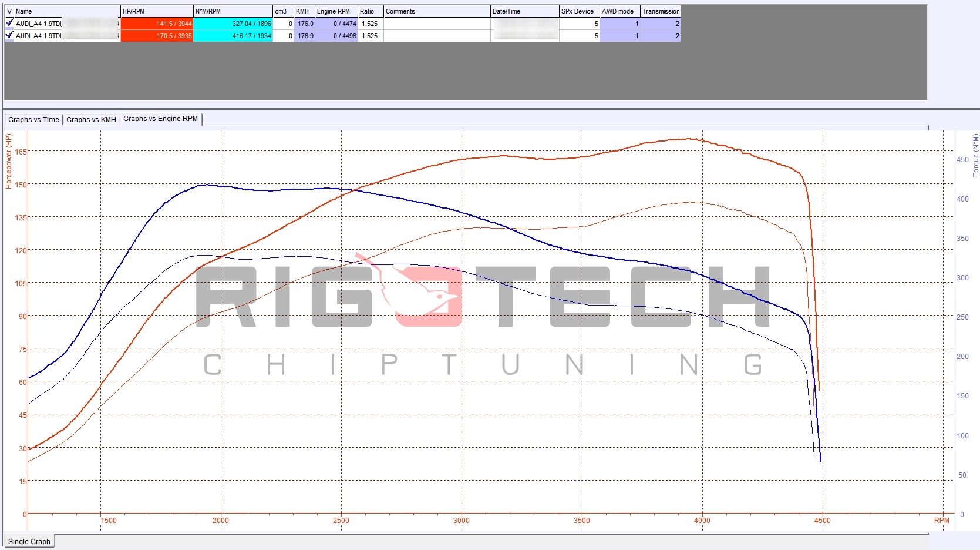This screenshot has height=550, width=980.
Task: Click the RPM label at the axis end
Action: [x=941, y=520]
